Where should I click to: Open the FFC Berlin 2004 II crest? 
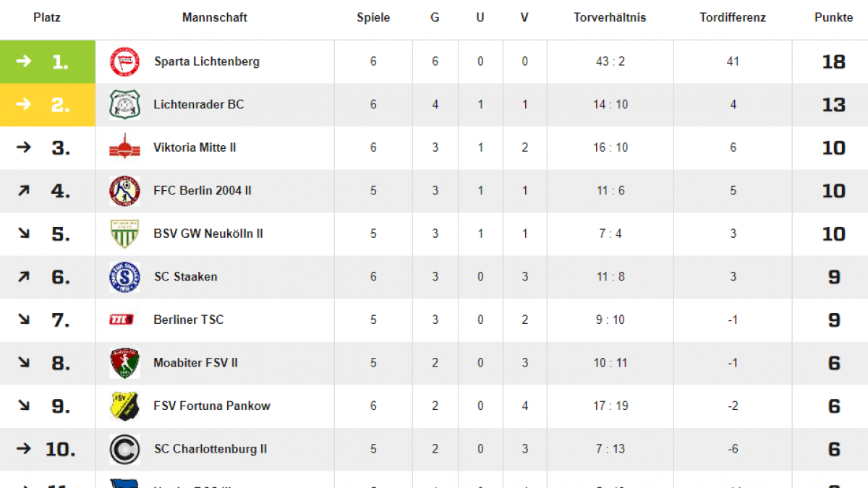click(124, 191)
